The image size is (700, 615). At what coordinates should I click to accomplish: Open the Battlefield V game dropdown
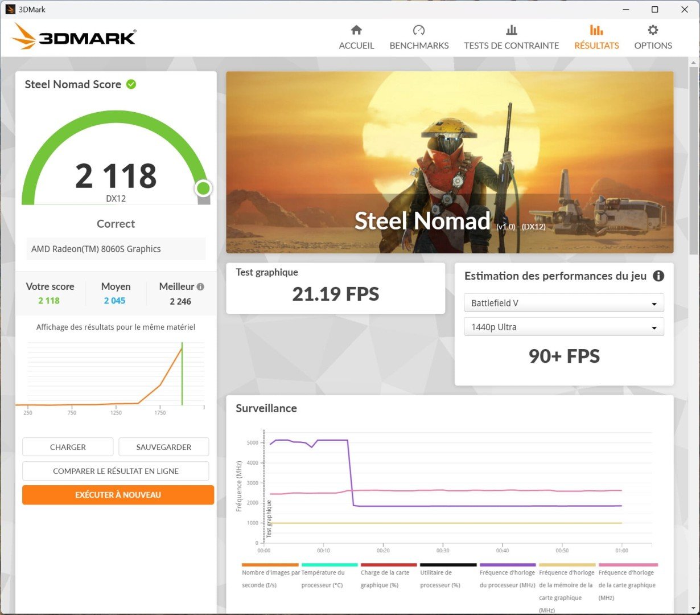pos(564,303)
